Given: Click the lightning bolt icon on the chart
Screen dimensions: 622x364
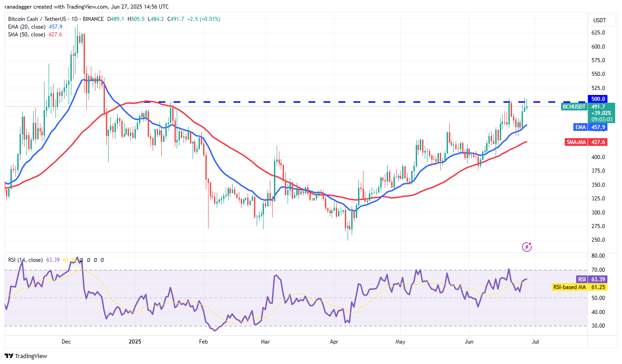Looking at the screenshot, I should [x=527, y=247].
